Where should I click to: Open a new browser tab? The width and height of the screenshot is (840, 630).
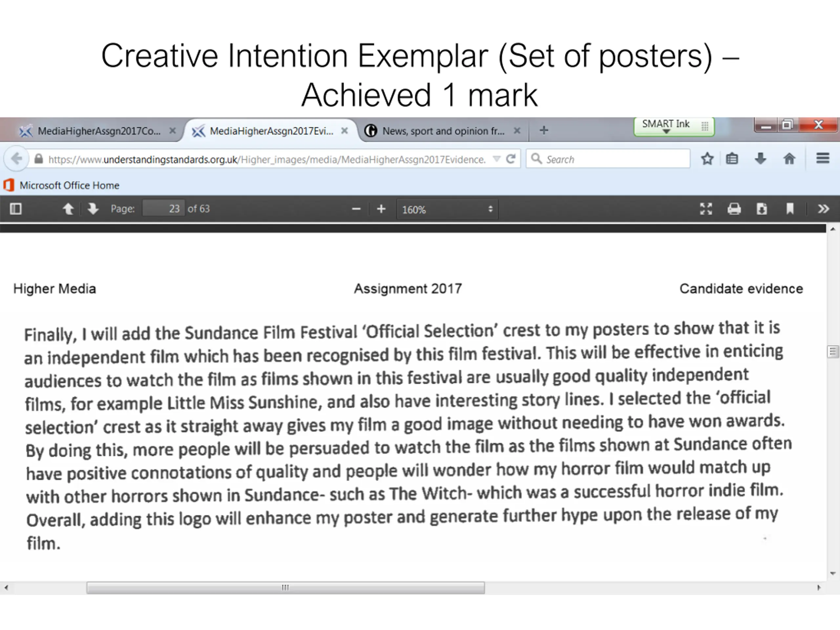pos(544,130)
